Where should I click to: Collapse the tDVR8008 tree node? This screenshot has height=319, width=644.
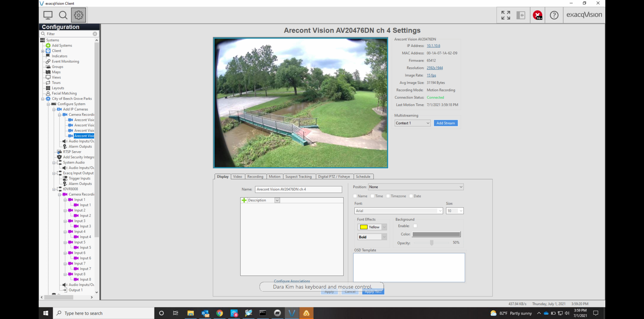(54, 189)
